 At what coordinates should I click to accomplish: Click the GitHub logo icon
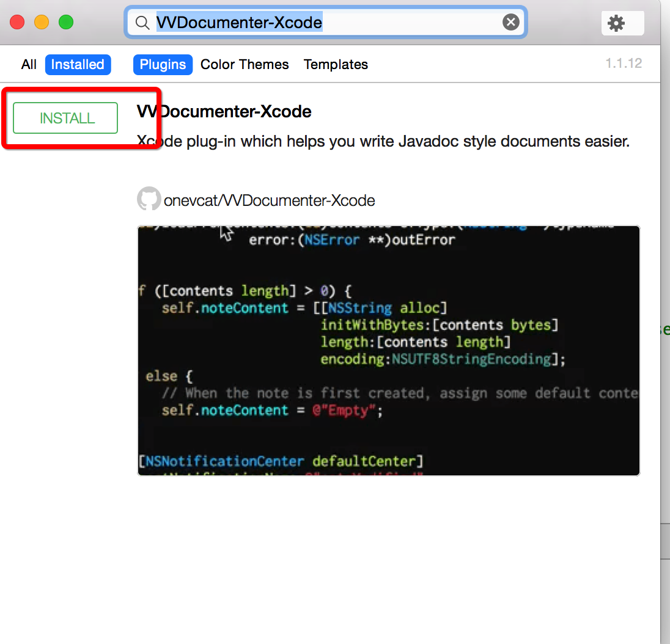149,199
